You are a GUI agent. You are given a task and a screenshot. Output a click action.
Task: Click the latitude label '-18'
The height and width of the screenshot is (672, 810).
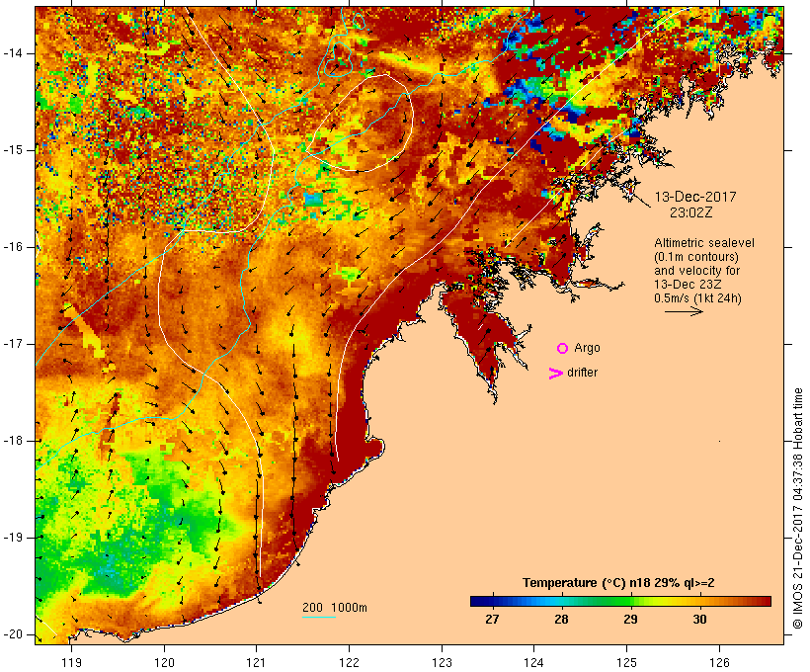pyautogui.click(x=13, y=441)
